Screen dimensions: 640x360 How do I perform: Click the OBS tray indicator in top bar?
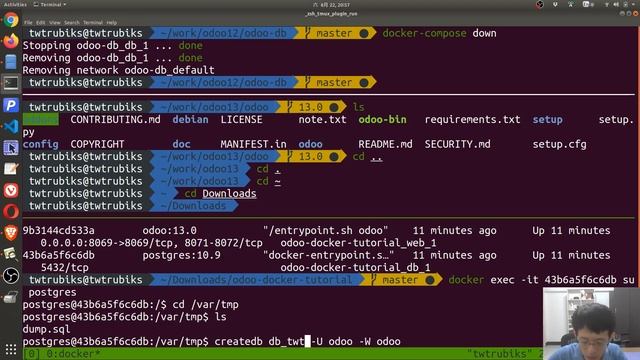click(x=540, y=4)
